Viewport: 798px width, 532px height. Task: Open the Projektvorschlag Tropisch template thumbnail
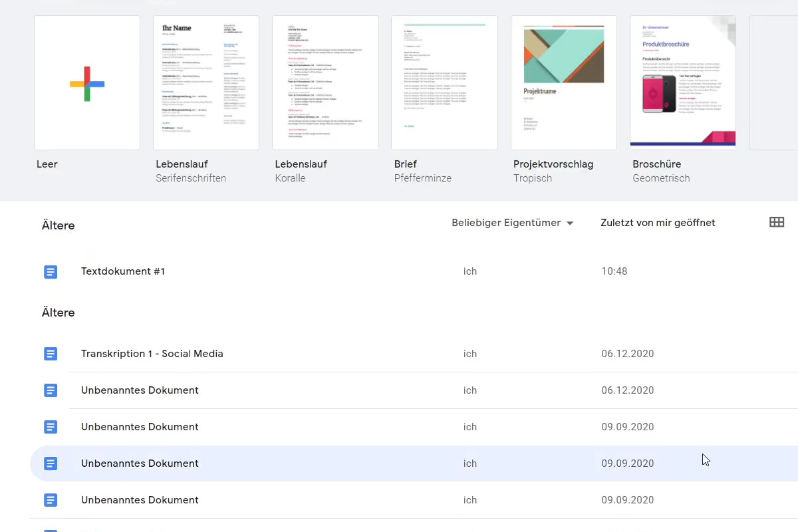(x=564, y=83)
